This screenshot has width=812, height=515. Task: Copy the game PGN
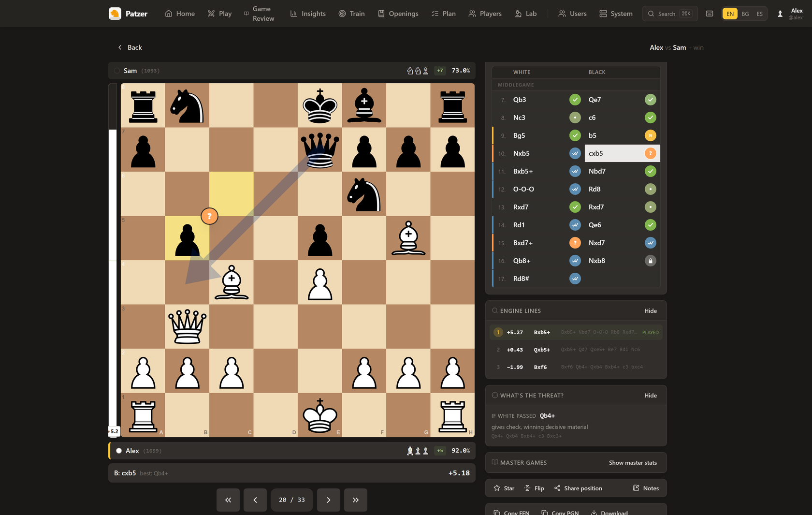pos(560,512)
